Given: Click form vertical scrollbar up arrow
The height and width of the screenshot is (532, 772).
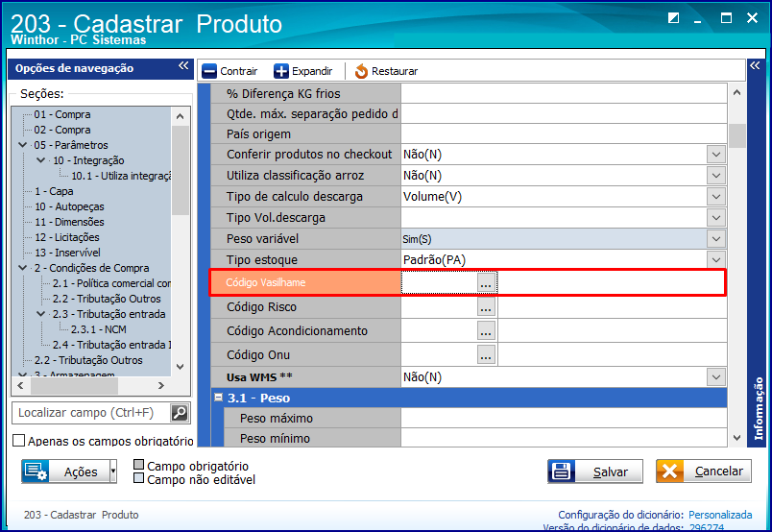Looking at the screenshot, I should tap(737, 92).
